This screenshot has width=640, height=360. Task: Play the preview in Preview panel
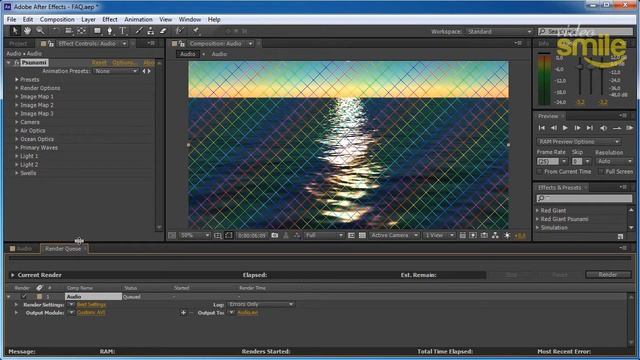[x=565, y=128]
